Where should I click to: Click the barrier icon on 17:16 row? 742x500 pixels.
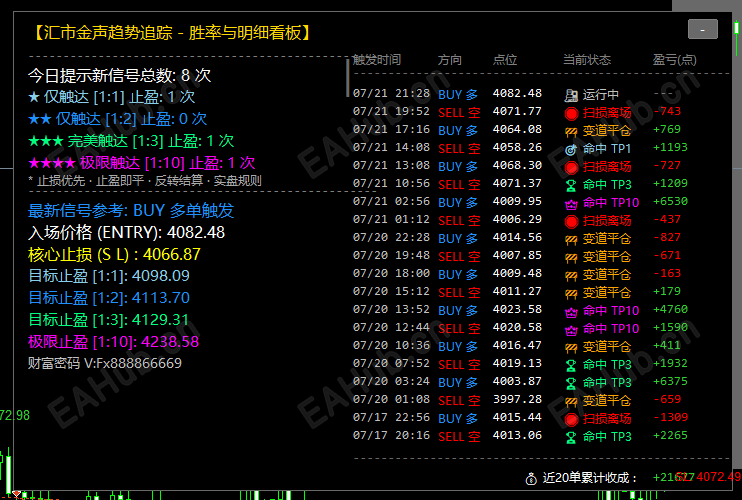point(571,131)
